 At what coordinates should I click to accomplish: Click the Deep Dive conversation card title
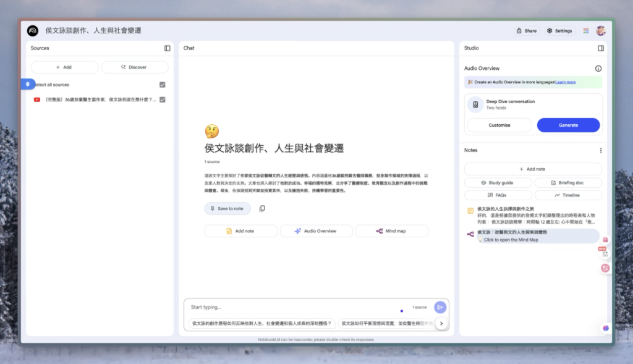click(x=510, y=102)
